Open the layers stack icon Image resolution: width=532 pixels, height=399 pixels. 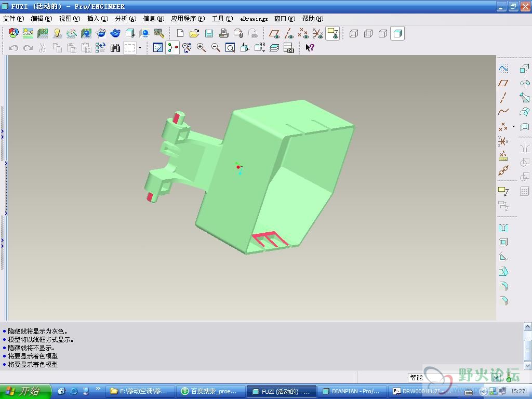tap(274, 48)
